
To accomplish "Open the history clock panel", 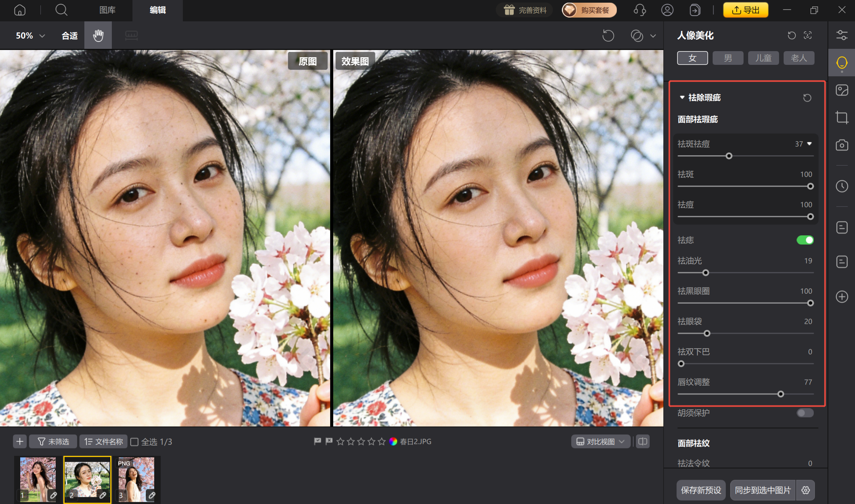I will coord(842,186).
